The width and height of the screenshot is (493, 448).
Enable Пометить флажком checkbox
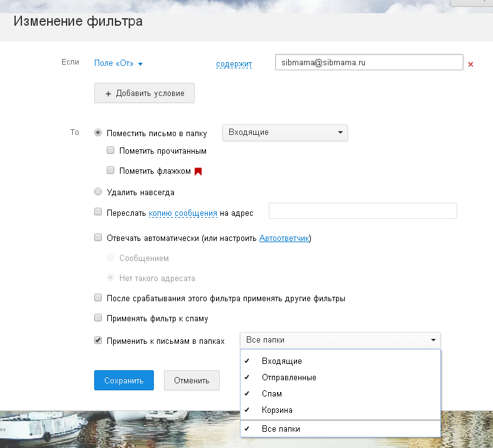click(111, 170)
